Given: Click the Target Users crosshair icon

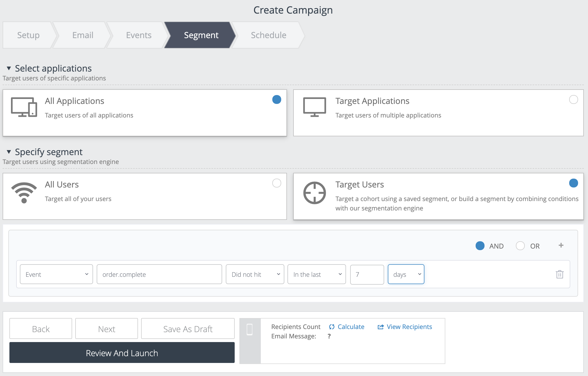Looking at the screenshot, I should point(314,193).
